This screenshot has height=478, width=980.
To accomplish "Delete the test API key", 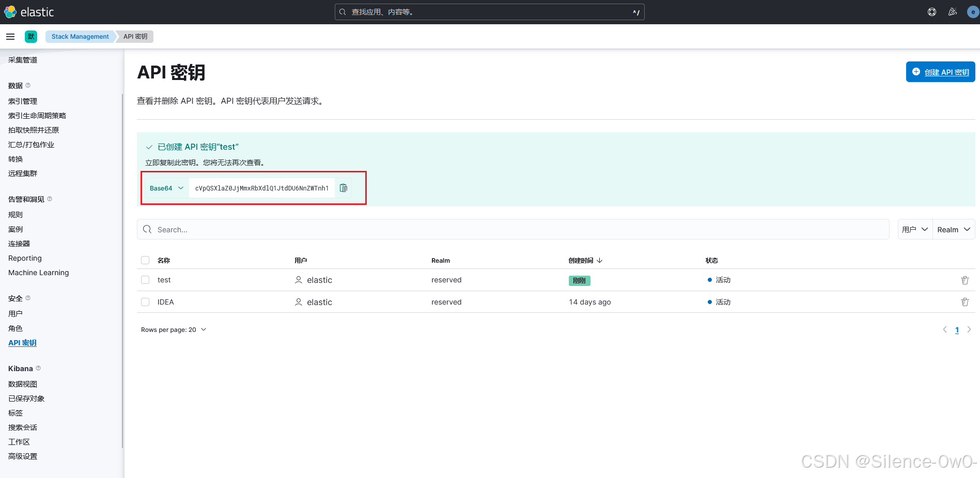I will click(x=965, y=280).
